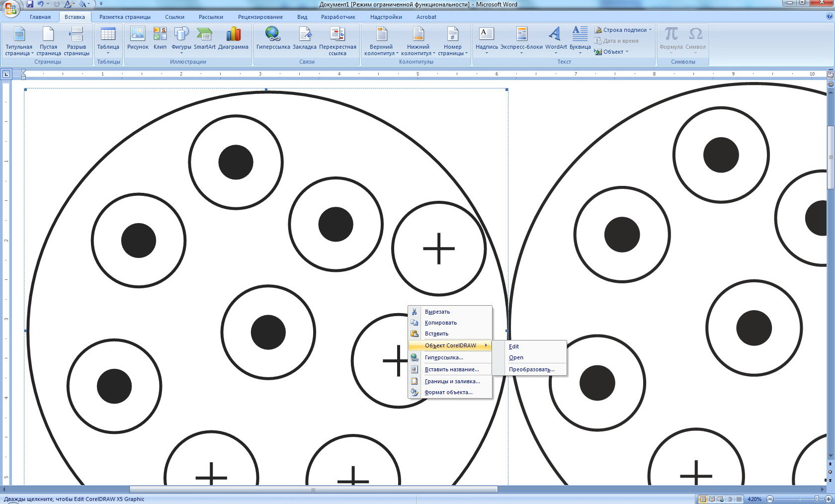Switch to Full Screen Reading view
The height and width of the screenshot is (504, 835).
tap(712, 499)
